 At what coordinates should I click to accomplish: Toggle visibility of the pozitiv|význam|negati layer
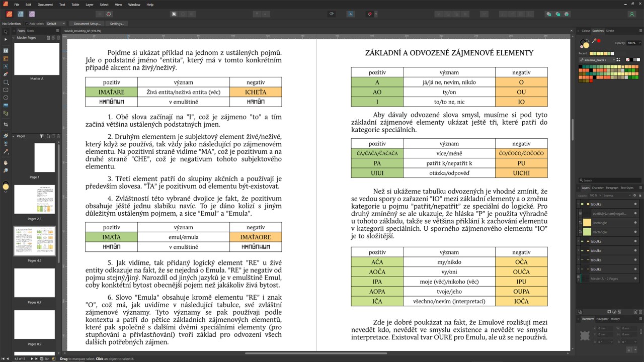pyautogui.click(x=635, y=213)
